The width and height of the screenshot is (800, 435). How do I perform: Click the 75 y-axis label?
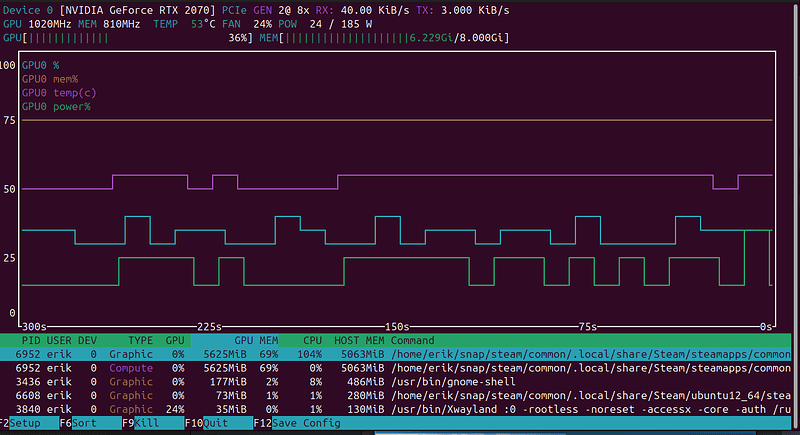pyautogui.click(x=9, y=120)
